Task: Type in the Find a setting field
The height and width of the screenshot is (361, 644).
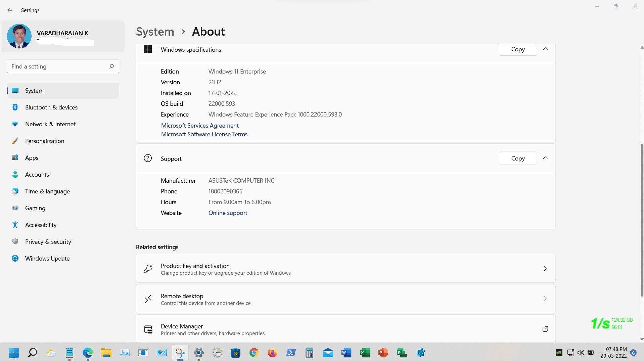Action: [x=57, y=66]
